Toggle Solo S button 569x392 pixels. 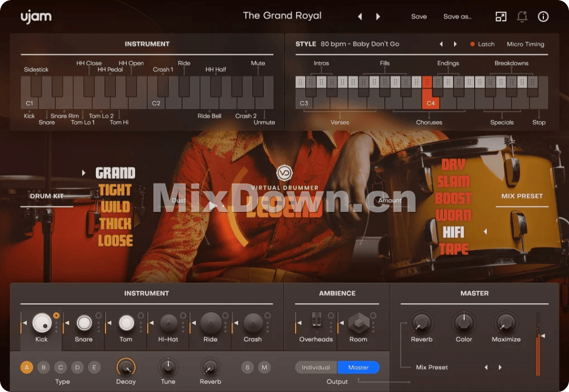(248, 367)
